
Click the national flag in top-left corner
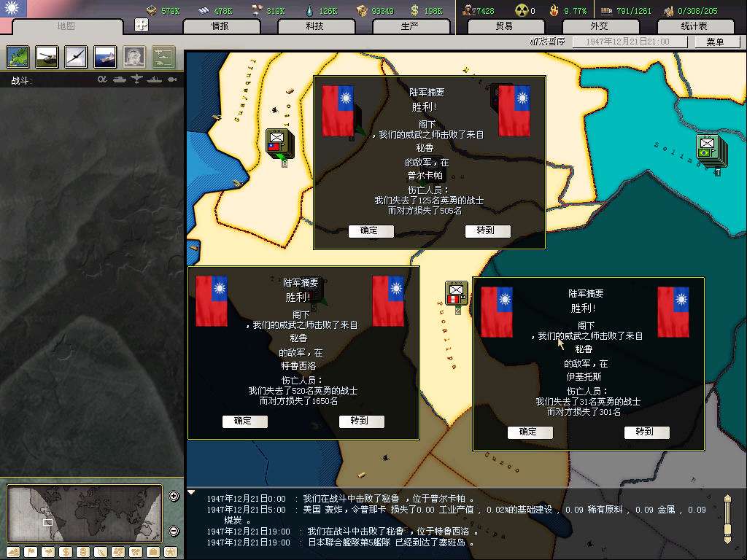pos(14,9)
